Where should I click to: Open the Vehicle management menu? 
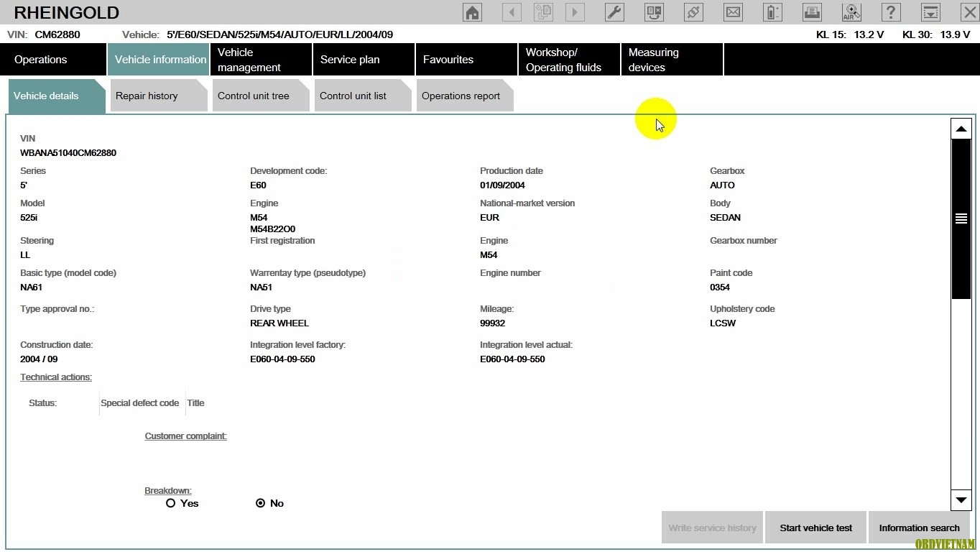[x=261, y=60]
